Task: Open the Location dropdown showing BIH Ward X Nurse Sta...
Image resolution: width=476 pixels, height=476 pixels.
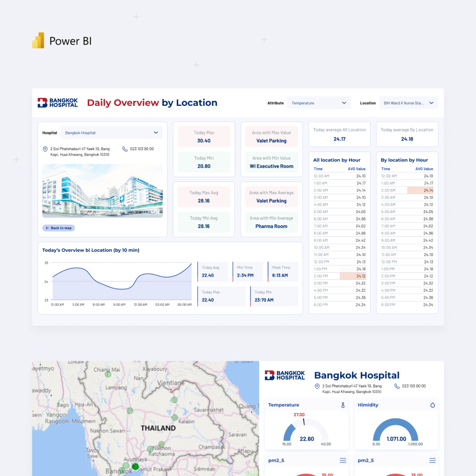Action: (x=408, y=103)
